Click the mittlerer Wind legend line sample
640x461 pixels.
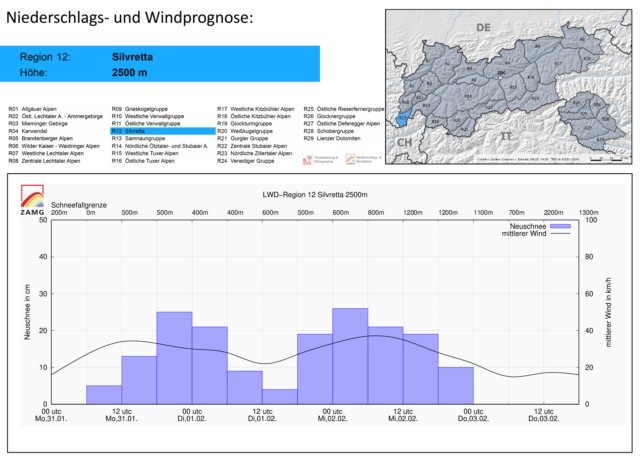pyautogui.click(x=560, y=234)
